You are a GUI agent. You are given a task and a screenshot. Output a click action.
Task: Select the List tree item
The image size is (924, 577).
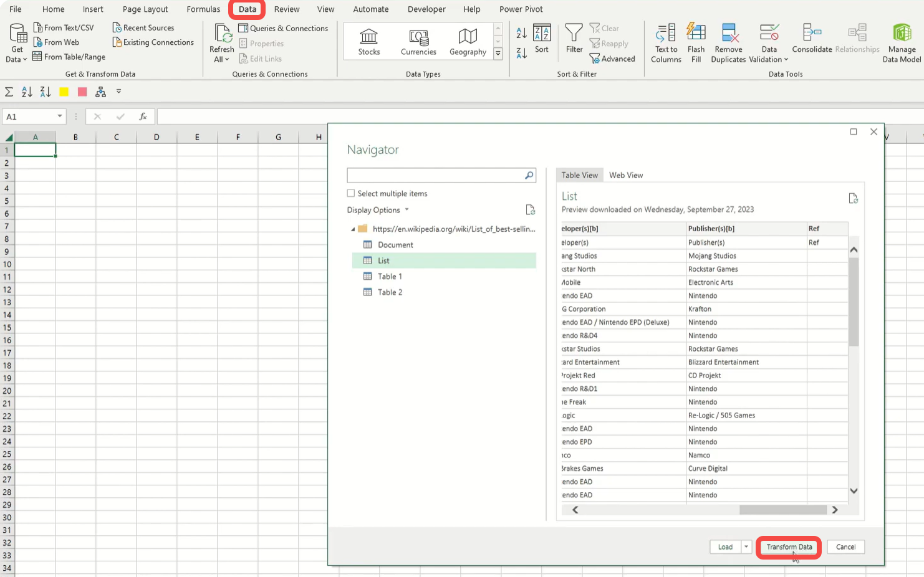pyautogui.click(x=444, y=260)
